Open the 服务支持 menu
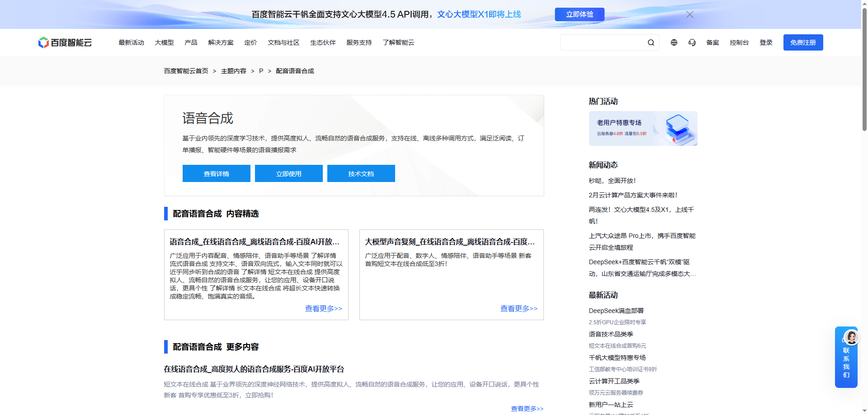 coord(359,42)
